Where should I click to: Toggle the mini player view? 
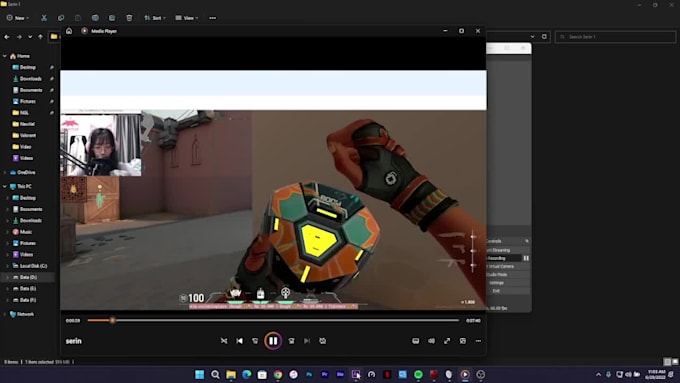click(x=463, y=341)
